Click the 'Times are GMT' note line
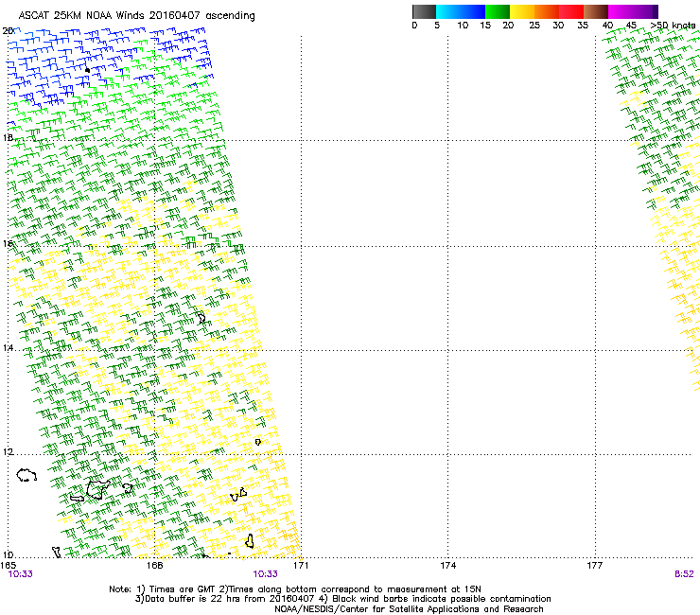Viewport: 700px width, 615px height. pyautogui.click(x=295, y=589)
